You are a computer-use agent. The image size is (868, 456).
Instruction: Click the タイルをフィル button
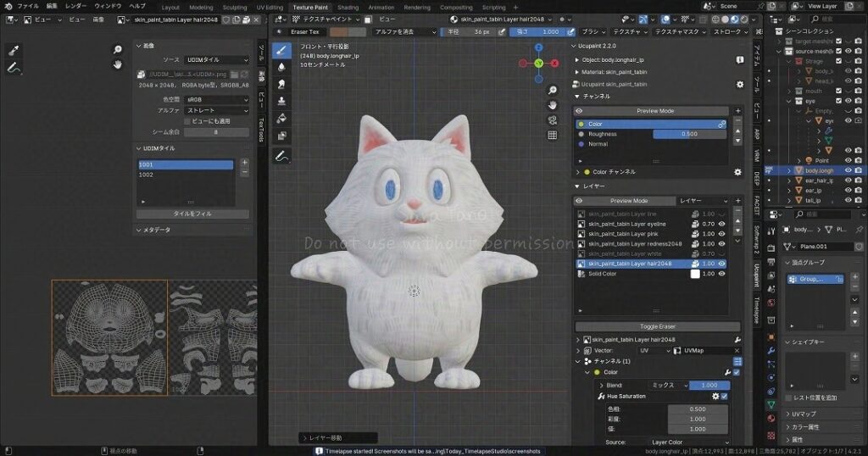pos(192,214)
